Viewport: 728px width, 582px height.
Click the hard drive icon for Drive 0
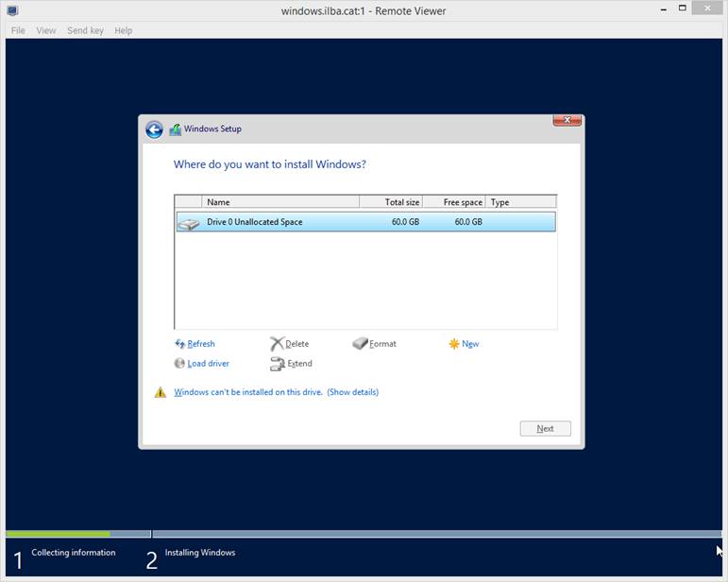189,223
